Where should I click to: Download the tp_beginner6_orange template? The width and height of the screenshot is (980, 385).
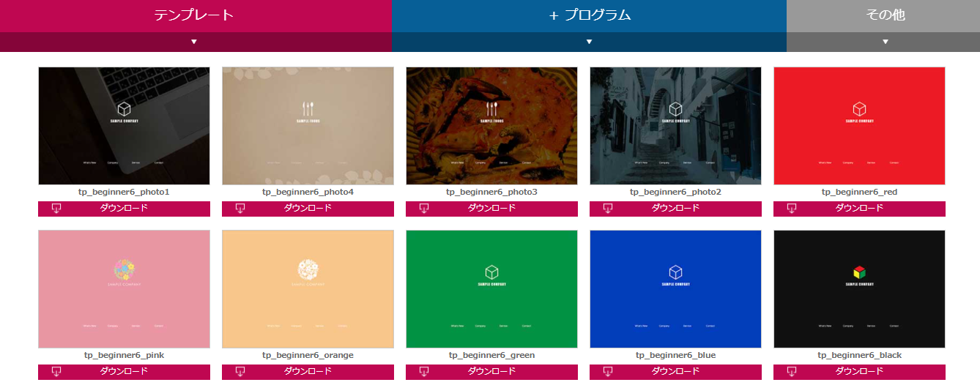[308, 372]
